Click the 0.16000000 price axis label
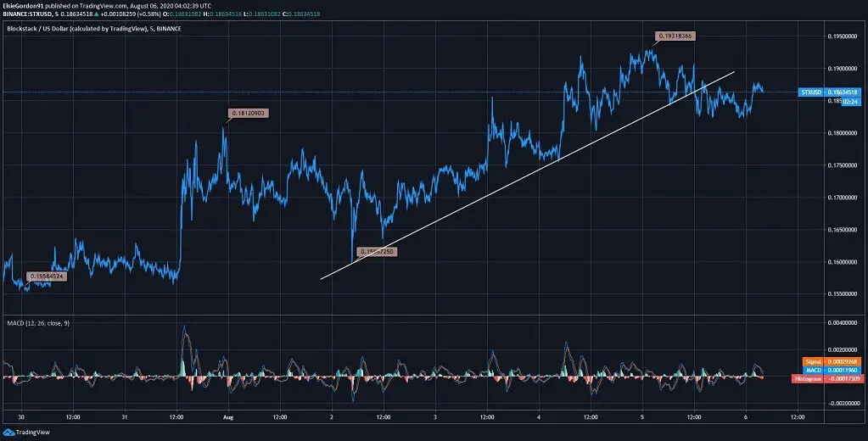This screenshot has width=868, height=441. pos(842,262)
